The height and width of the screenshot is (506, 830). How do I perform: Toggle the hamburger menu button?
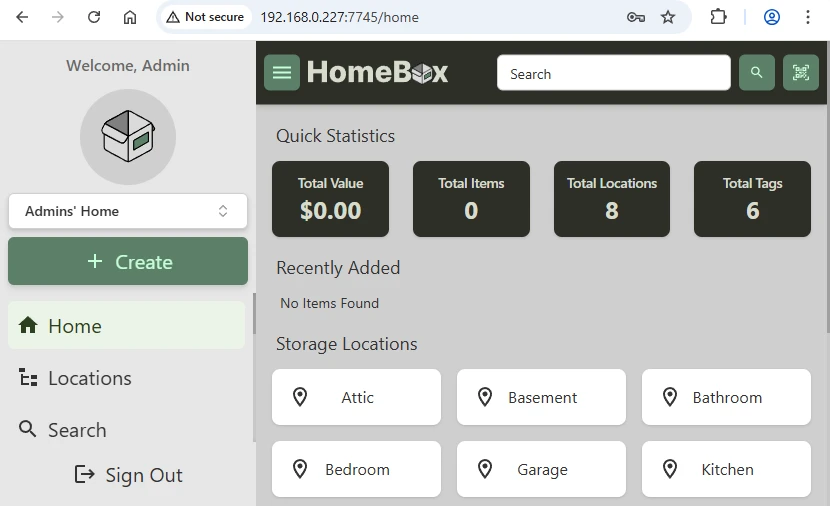[x=282, y=73]
